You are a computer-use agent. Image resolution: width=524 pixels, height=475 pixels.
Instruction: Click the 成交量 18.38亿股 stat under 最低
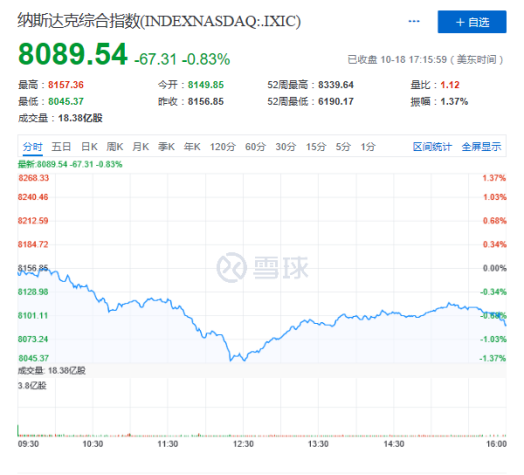60,118
